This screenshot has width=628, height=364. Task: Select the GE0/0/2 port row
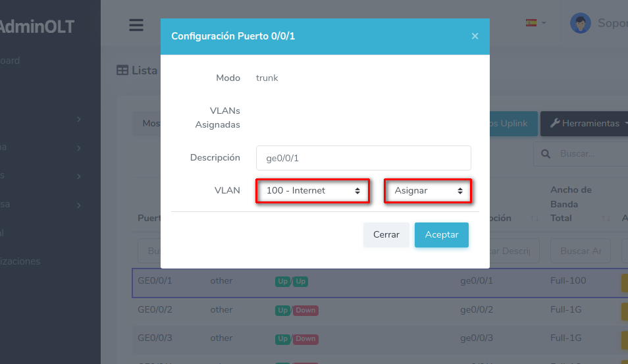coord(155,310)
